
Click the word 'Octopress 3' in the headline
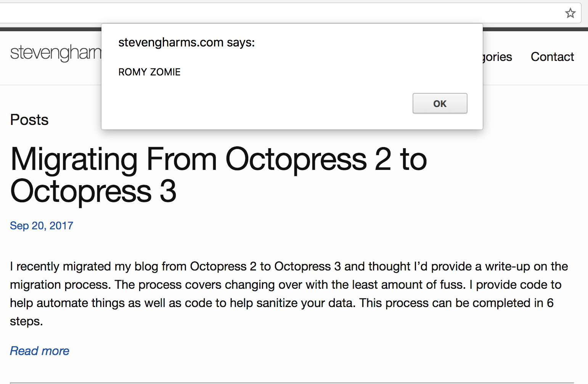coord(93,191)
